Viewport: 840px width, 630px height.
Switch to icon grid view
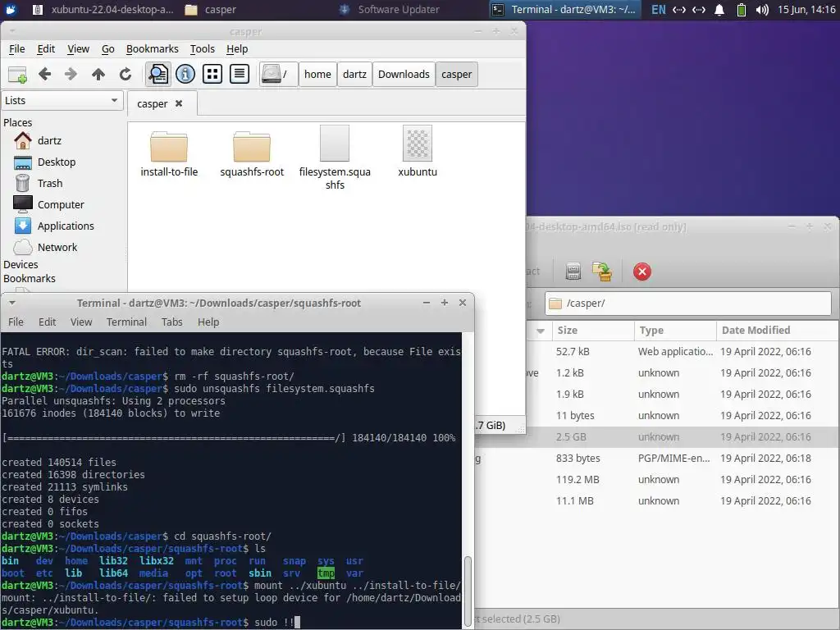pos(212,74)
